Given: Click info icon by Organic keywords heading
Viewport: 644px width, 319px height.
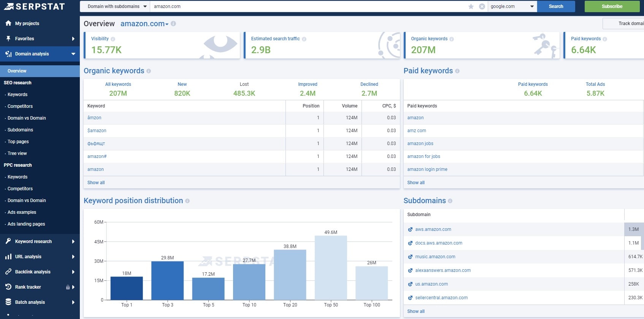Looking at the screenshot, I should (x=149, y=71).
